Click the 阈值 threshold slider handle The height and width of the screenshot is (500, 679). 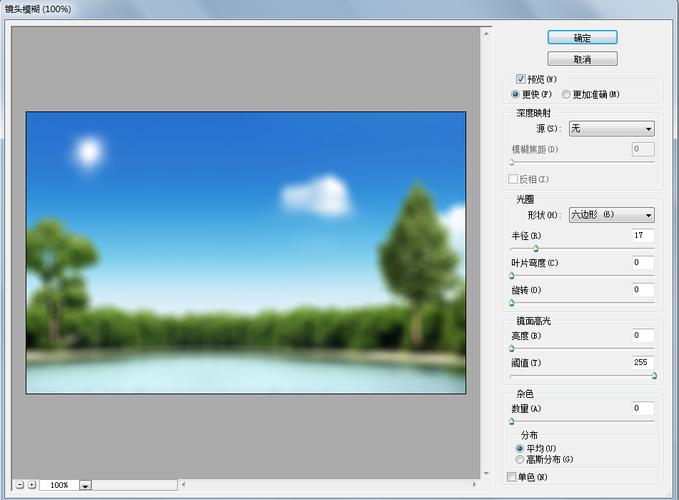(654, 376)
